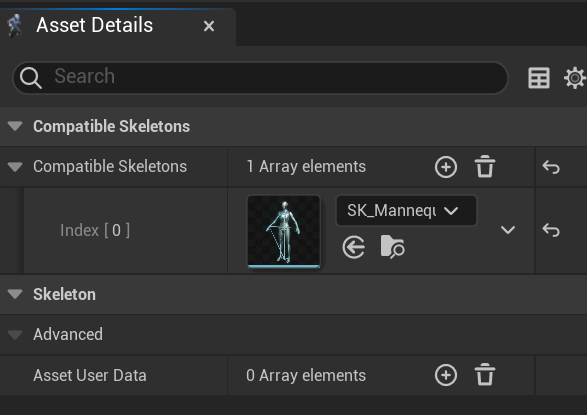Browse to SK_Mannequin in Content Browser
Screen dimensions: 587x415
click(x=392, y=247)
